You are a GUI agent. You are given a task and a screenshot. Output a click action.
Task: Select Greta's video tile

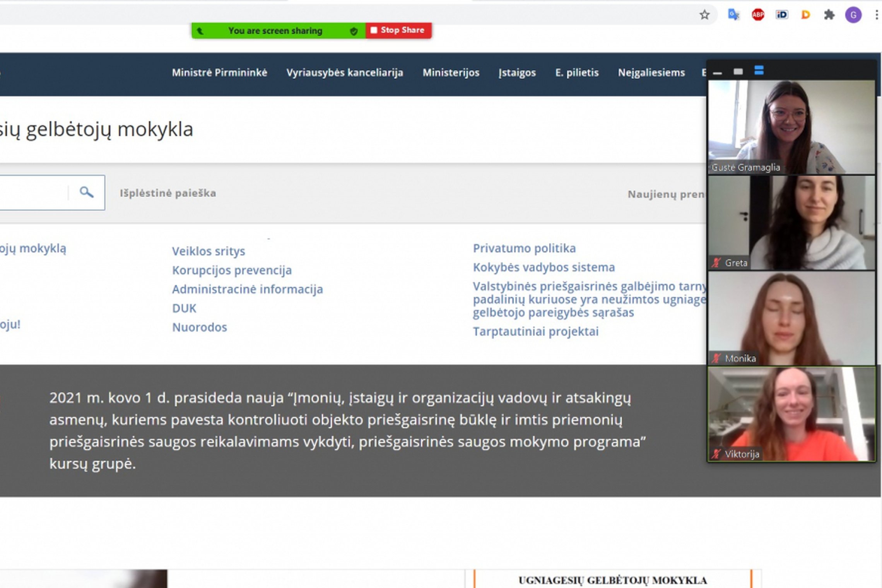point(791,223)
